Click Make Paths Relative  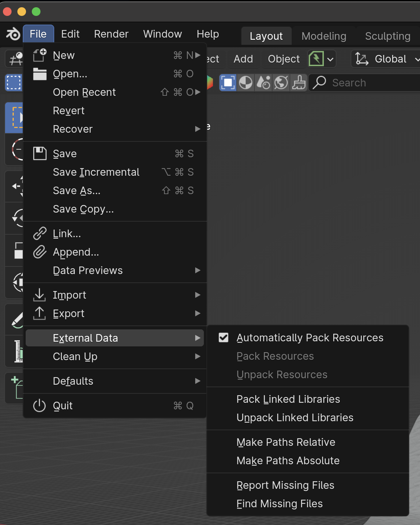pyautogui.click(x=308, y=442)
